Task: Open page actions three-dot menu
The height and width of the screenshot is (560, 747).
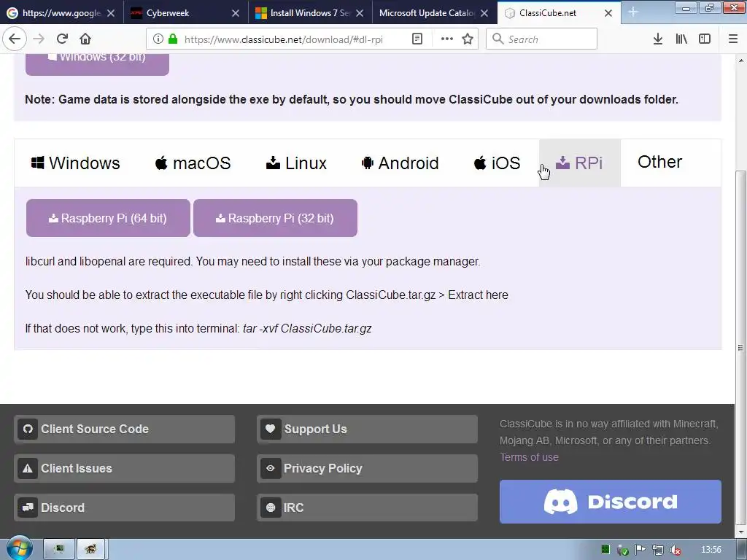Action: coord(447,39)
